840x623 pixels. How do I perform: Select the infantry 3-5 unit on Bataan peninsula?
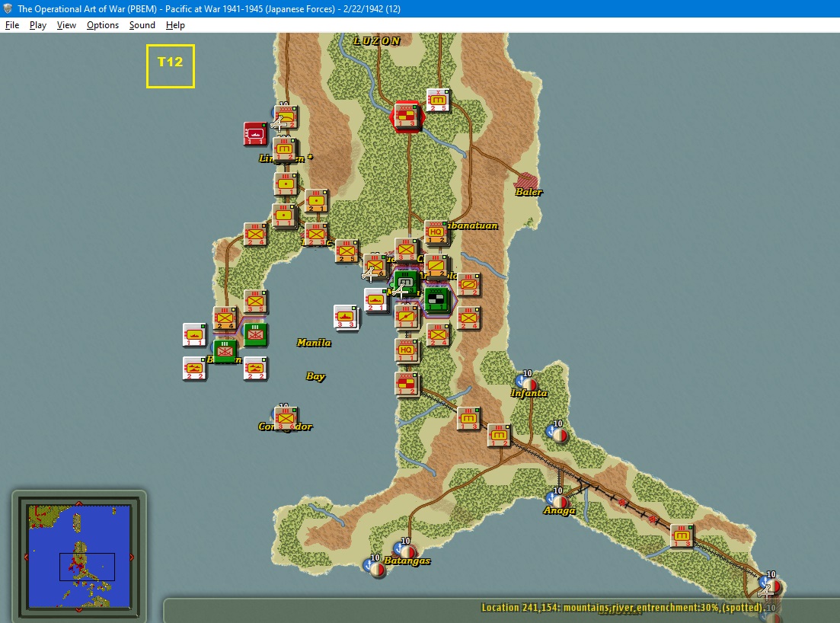click(256, 301)
